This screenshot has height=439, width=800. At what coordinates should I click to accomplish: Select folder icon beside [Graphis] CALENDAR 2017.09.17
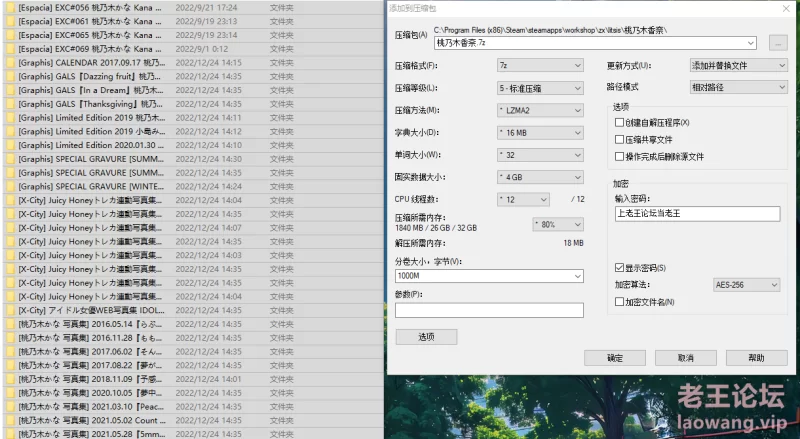(10, 63)
